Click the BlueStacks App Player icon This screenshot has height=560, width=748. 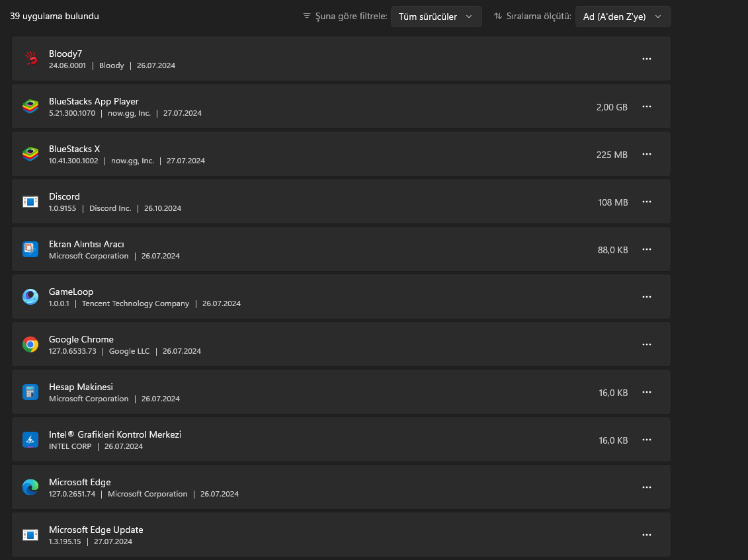pyautogui.click(x=30, y=106)
